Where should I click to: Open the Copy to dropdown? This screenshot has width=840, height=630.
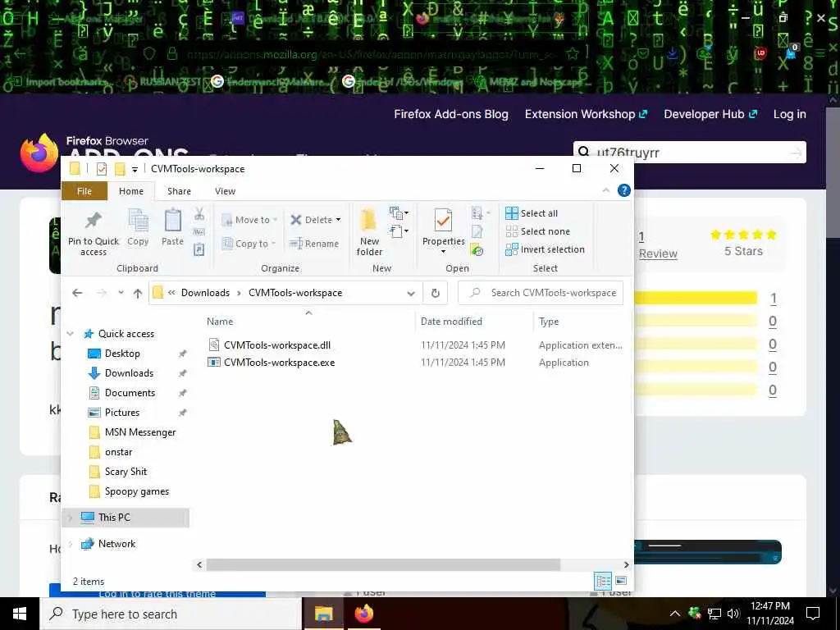point(249,243)
